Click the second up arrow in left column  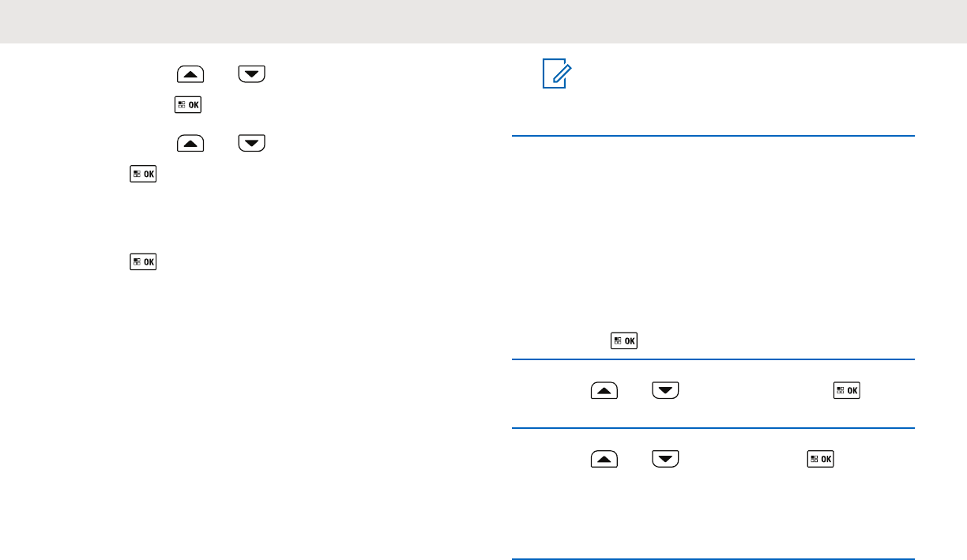(x=188, y=143)
